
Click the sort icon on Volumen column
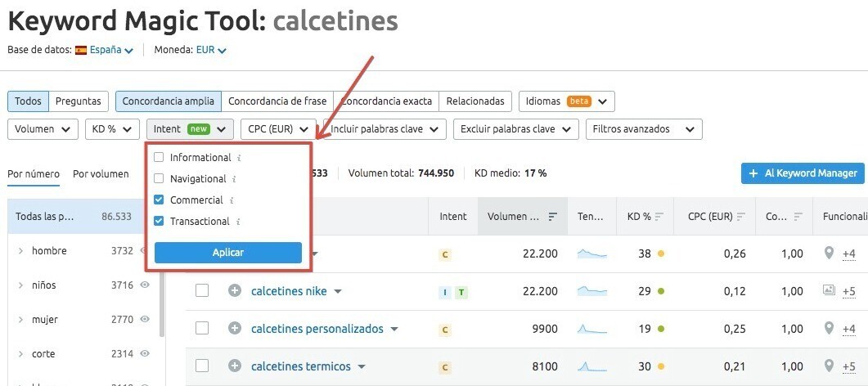coord(553,217)
